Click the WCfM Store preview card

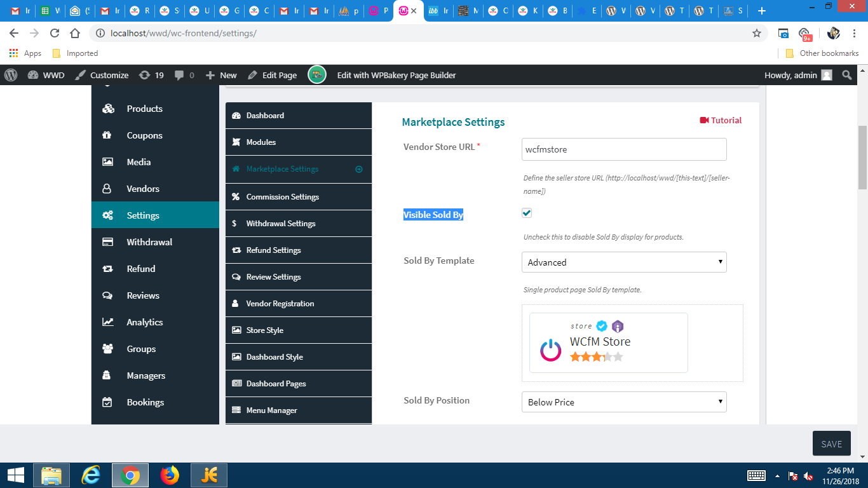(x=609, y=342)
